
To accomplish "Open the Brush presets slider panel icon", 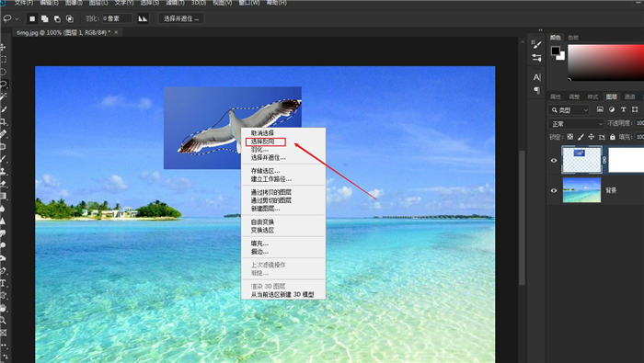I will 536,58.
